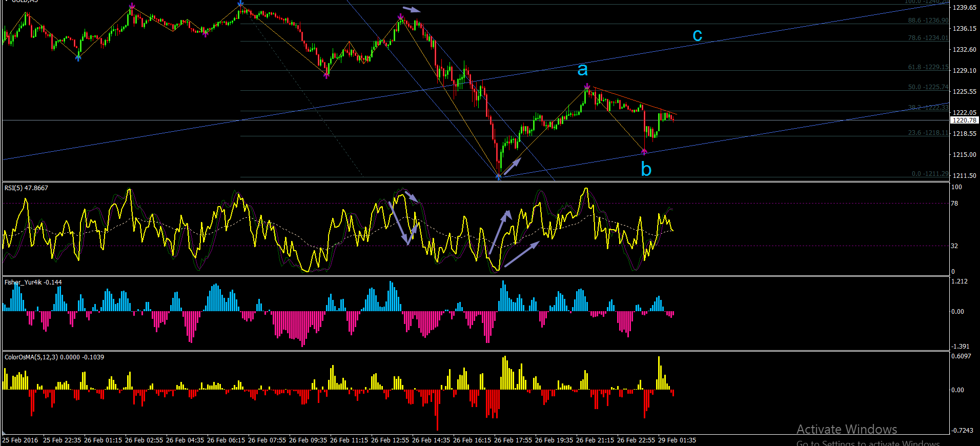
Task: Click the 1236.15 price axis label
Action: [x=964, y=29]
